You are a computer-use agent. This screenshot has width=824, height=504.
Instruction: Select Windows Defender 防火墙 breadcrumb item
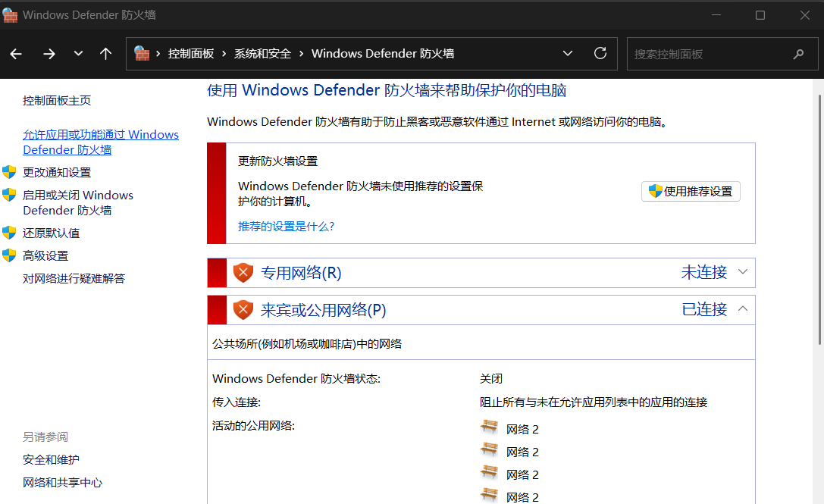point(383,54)
